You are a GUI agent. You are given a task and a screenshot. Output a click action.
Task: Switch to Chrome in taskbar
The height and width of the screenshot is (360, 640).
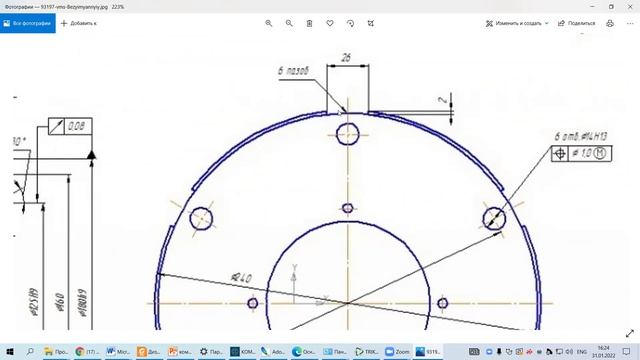point(87,351)
